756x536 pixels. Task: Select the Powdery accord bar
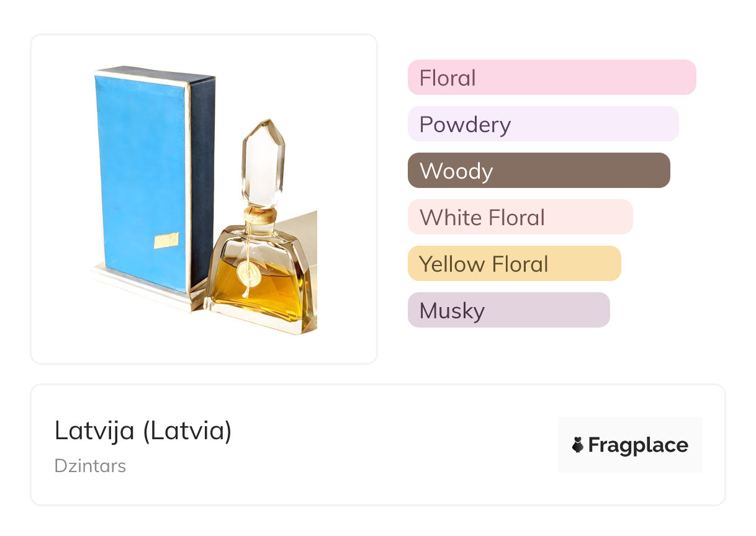pyautogui.click(x=542, y=124)
